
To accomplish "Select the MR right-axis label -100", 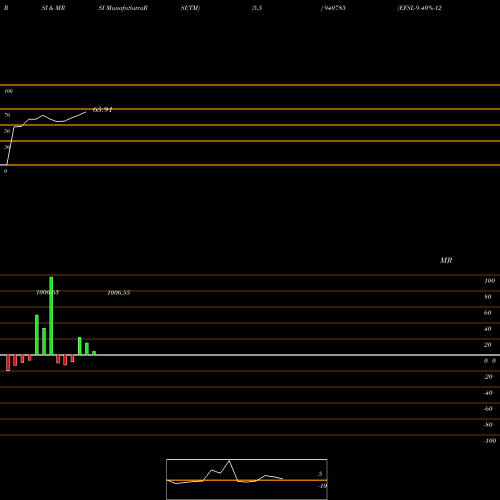I will pos(490,441).
